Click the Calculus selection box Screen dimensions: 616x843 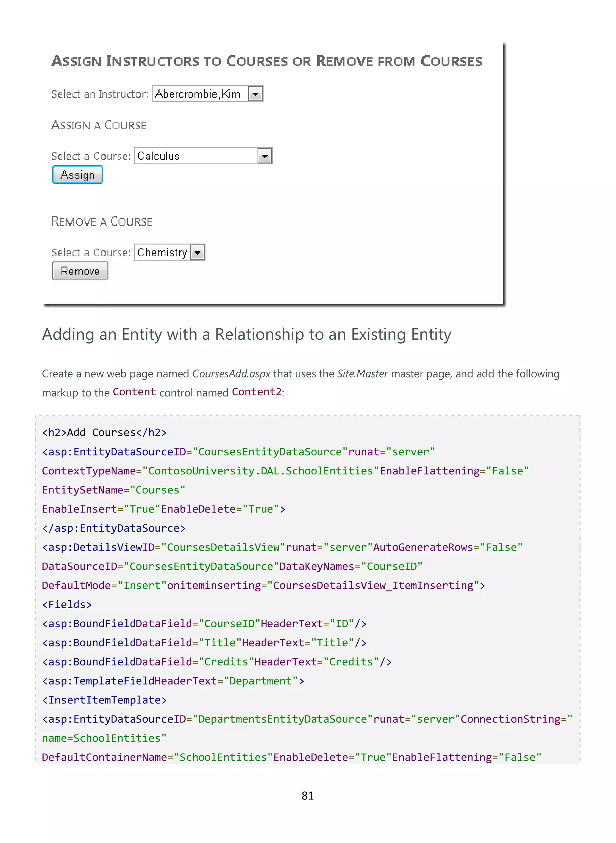tap(203, 156)
